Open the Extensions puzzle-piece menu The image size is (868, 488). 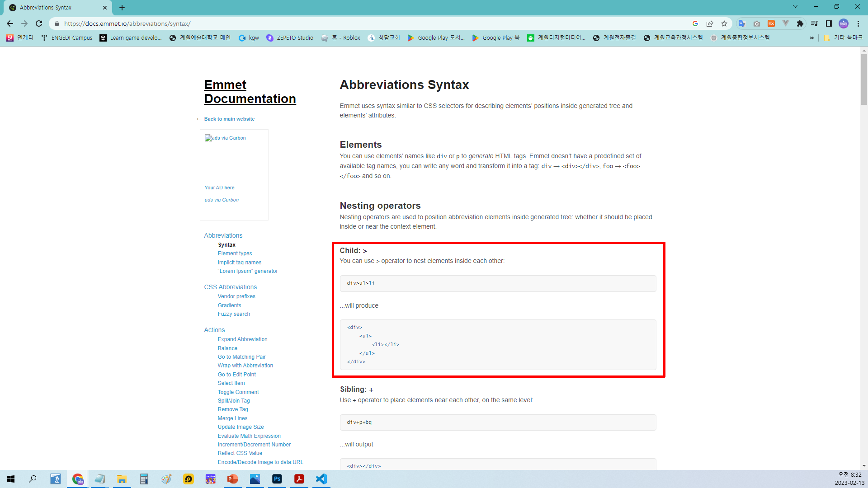(800, 23)
